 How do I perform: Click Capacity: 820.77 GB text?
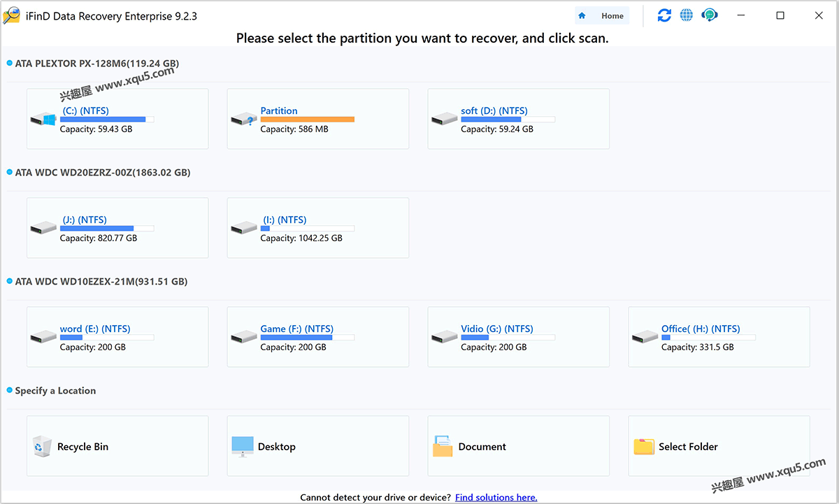99,238
